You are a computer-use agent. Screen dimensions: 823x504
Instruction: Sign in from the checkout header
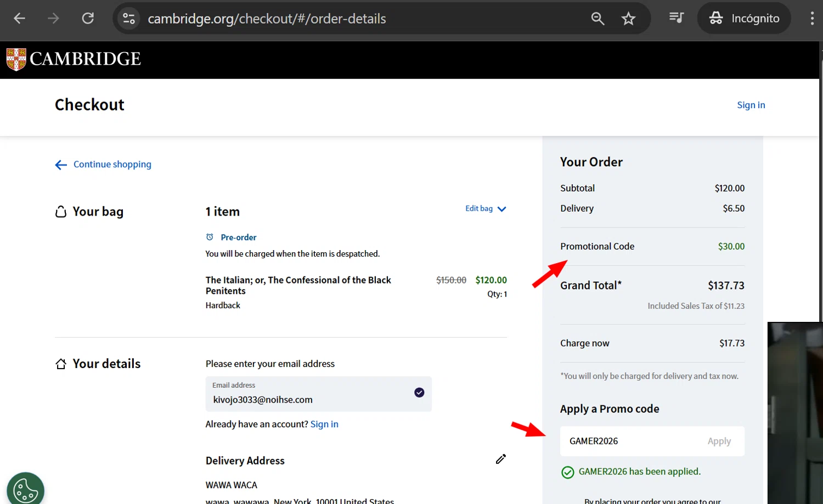pos(751,105)
